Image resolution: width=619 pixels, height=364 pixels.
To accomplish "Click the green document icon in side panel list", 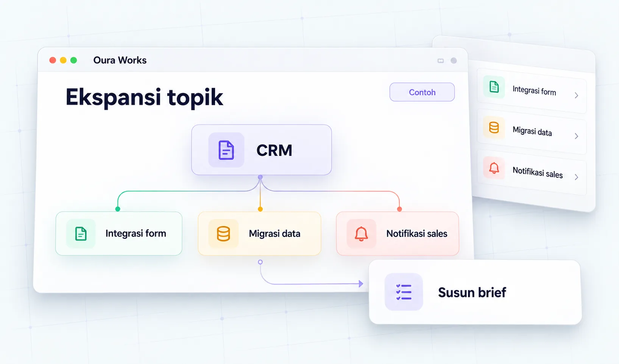I will [494, 87].
